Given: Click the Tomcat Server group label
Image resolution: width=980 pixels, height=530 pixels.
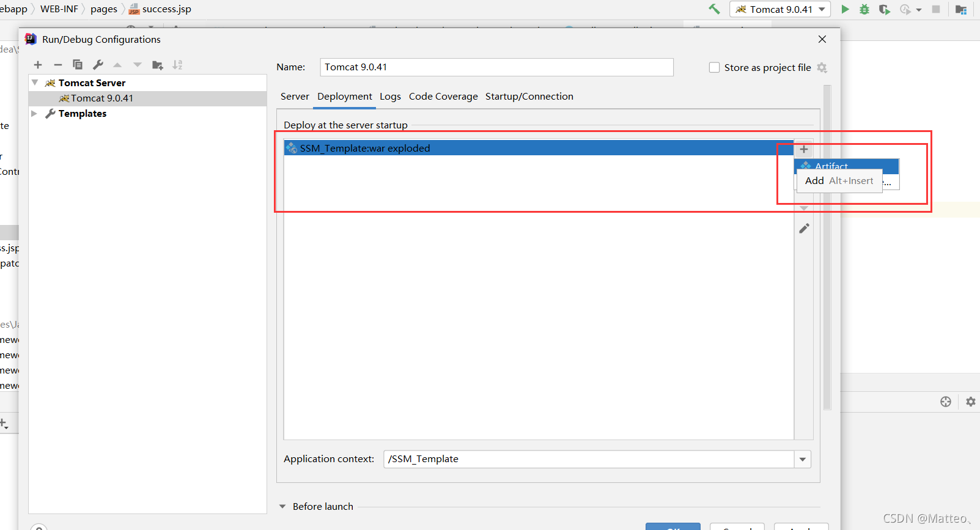Looking at the screenshot, I should tap(92, 83).
